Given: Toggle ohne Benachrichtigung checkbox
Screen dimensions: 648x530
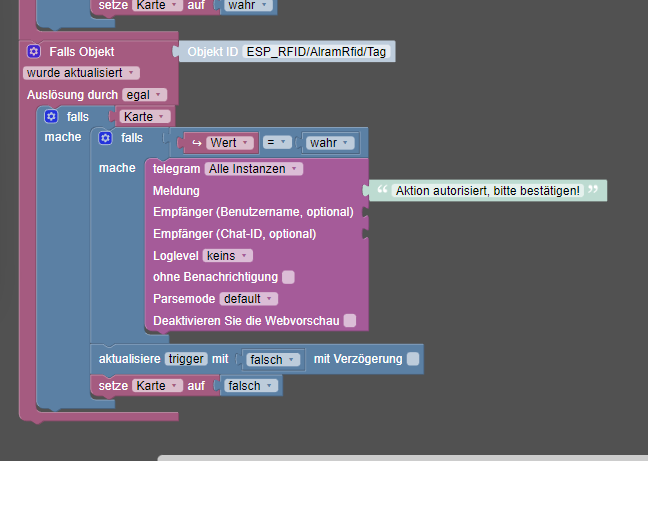Looking at the screenshot, I should tap(288, 277).
